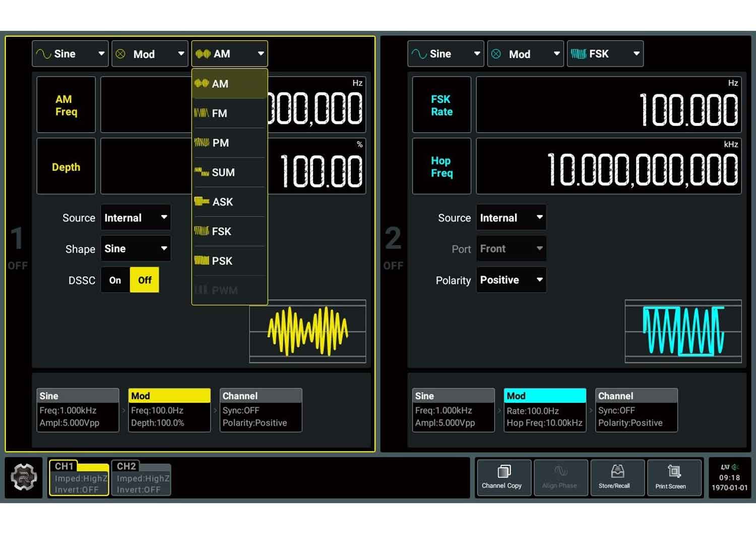
Task: Expand channel 2 Polarity Positive dropdown
Action: 511,280
